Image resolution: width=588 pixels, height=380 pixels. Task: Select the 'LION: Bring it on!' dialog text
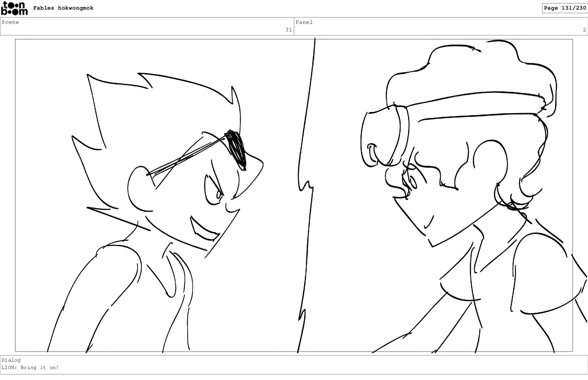30,367
